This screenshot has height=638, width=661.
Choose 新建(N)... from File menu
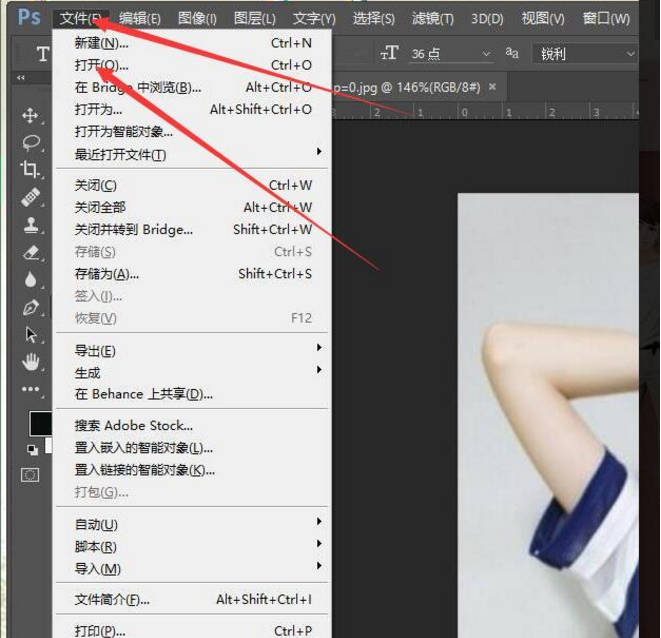[x=192, y=43]
